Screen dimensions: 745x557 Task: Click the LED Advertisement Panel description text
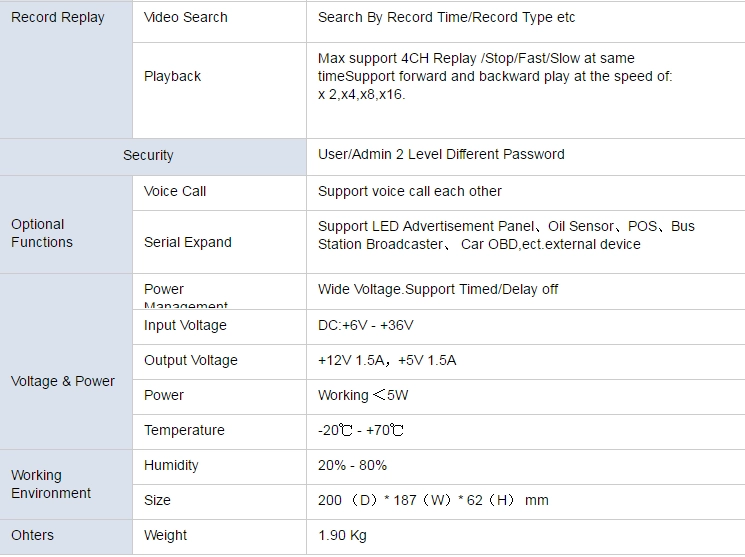tap(506, 235)
